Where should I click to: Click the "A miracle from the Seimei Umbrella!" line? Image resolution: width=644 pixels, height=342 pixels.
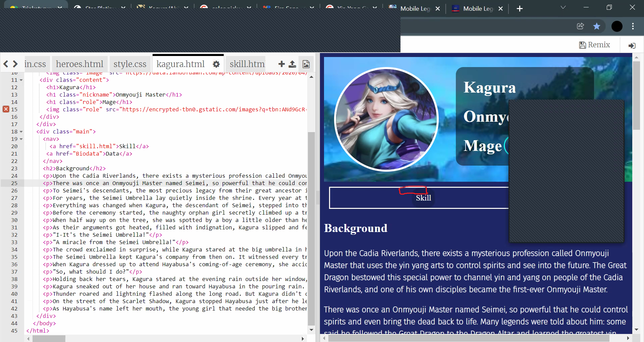[116, 242]
